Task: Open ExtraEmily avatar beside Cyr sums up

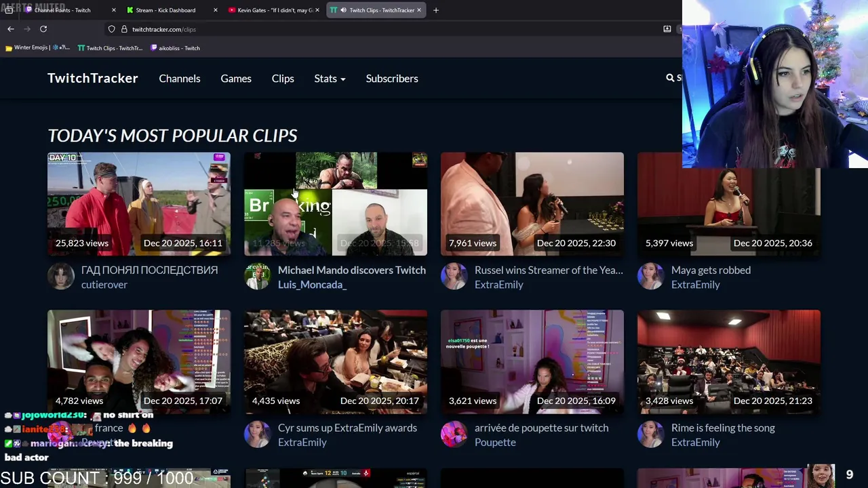Action: coord(258,434)
